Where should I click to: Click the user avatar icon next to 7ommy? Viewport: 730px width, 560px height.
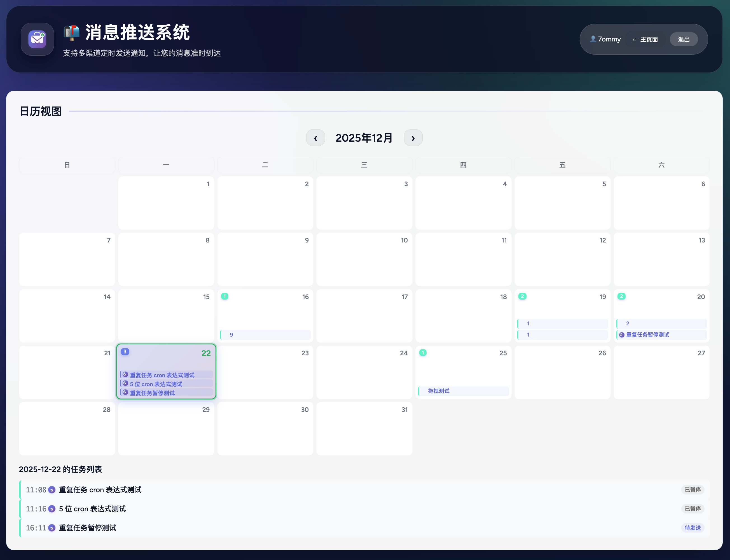coord(593,39)
